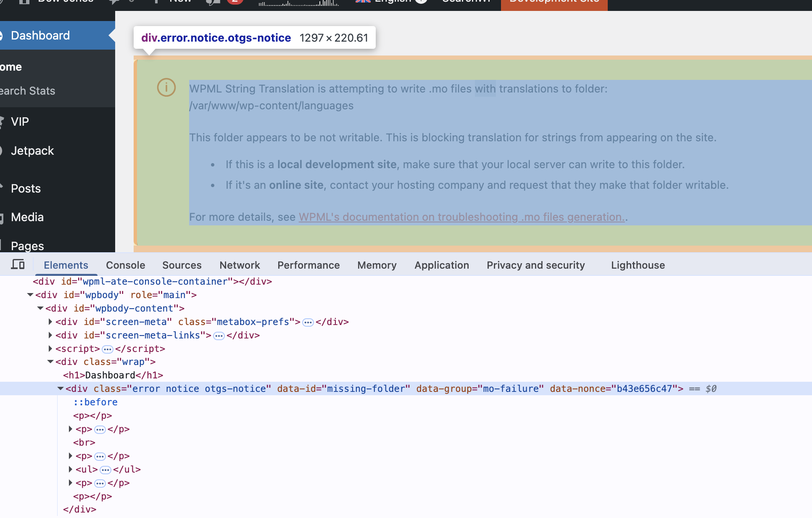Click "This folder appears to be not writable" sentence
This screenshot has height=518, width=812.
click(286, 137)
